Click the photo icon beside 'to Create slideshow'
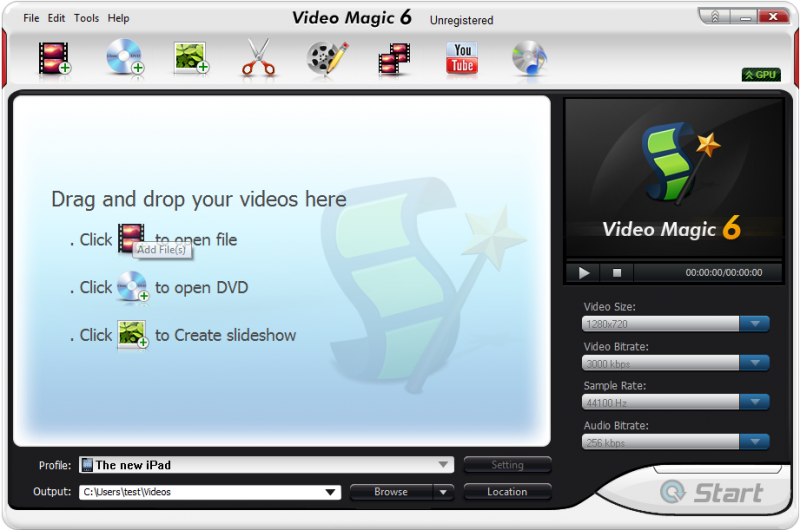This screenshot has width=800, height=530. [132, 334]
